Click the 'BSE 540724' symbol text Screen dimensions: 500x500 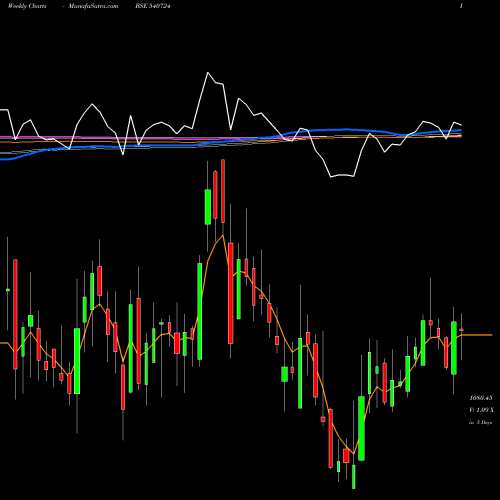coord(153,6)
